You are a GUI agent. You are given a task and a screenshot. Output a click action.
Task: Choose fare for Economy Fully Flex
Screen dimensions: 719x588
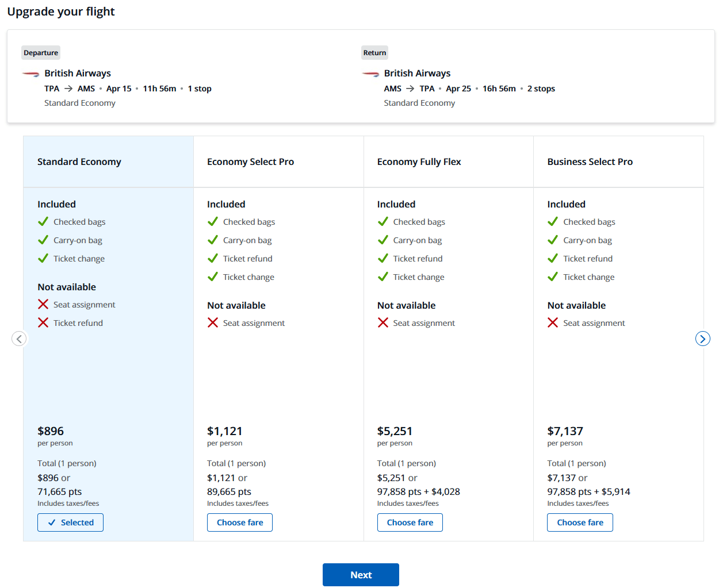[410, 522]
